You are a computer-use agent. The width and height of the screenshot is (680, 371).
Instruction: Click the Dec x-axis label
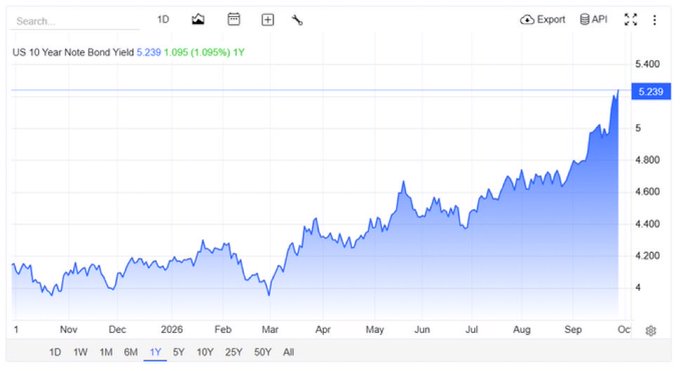[117, 329]
